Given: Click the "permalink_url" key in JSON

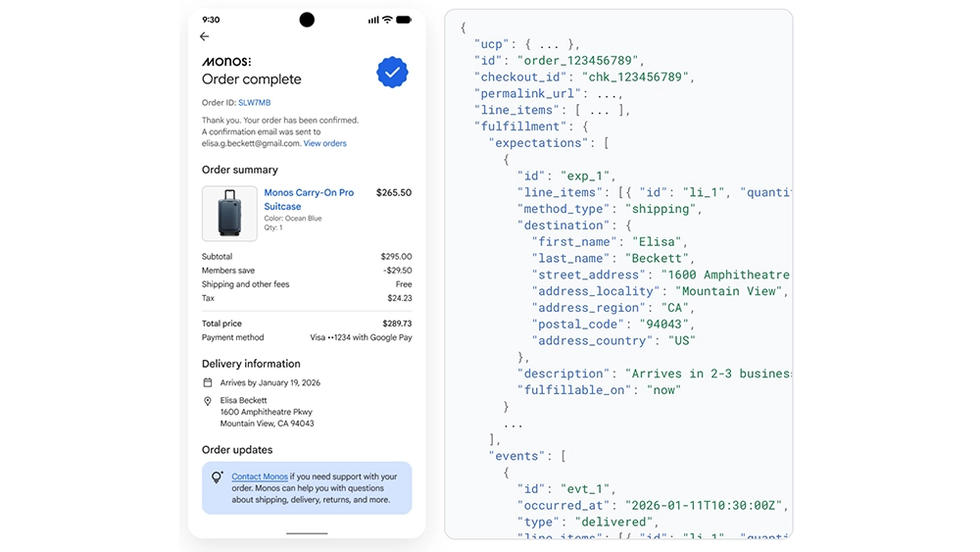Looking at the screenshot, I should 527,94.
